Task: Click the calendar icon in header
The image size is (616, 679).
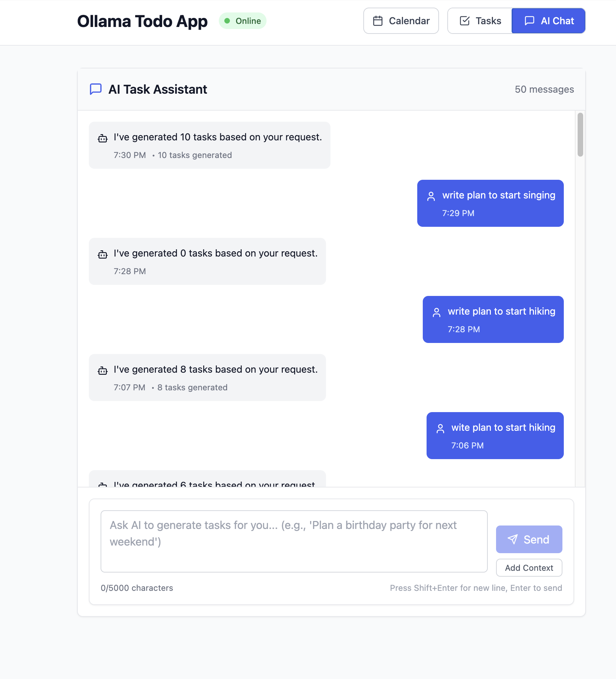Action: point(378,21)
